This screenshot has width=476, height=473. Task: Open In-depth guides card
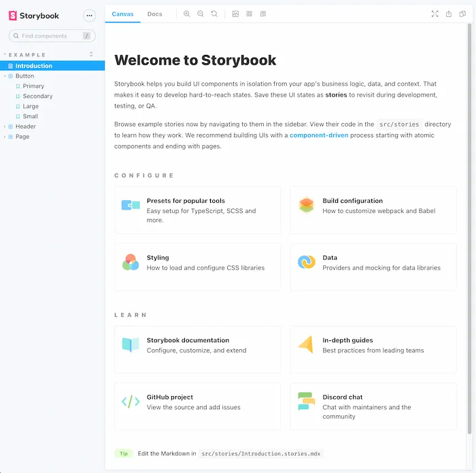(x=373, y=350)
